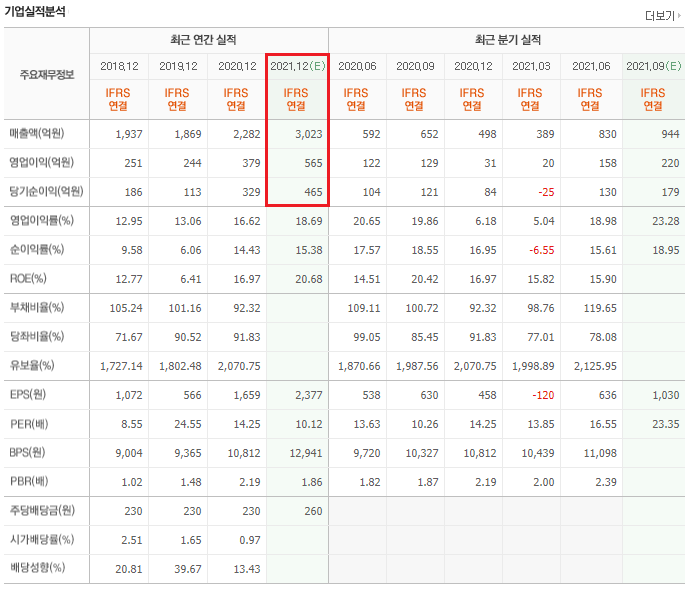Click the 830 revenue value for 2021.06
This screenshot has height=589, width=688.
tap(608, 134)
